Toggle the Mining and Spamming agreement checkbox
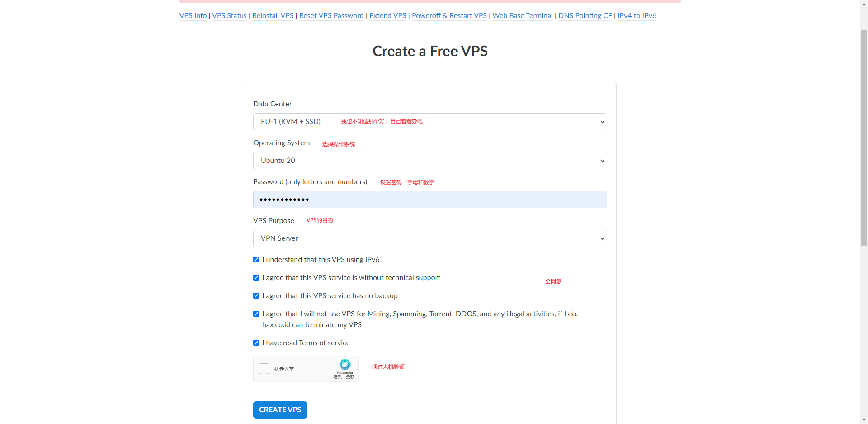 click(x=256, y=314)
